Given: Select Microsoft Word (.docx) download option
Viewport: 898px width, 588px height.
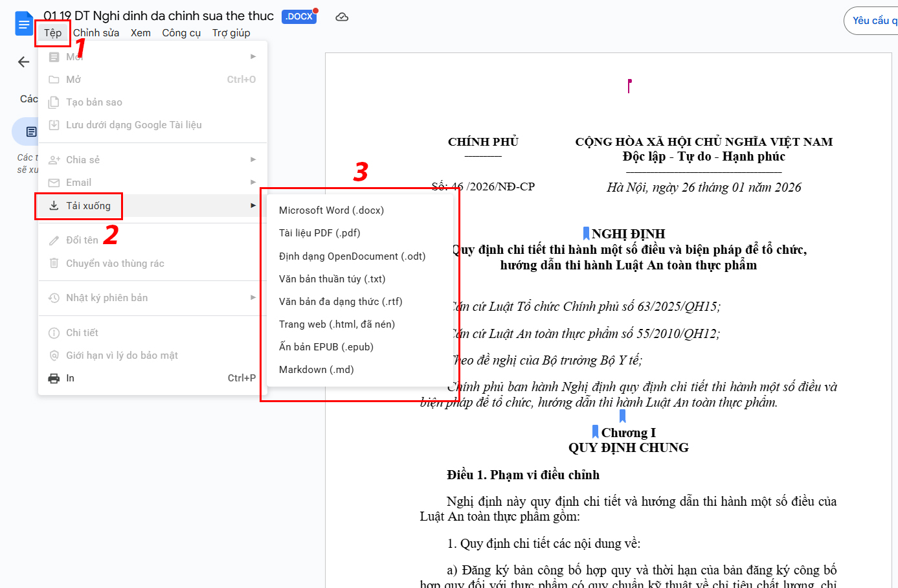Looking at the screenshot, I should tap(331, 210).
